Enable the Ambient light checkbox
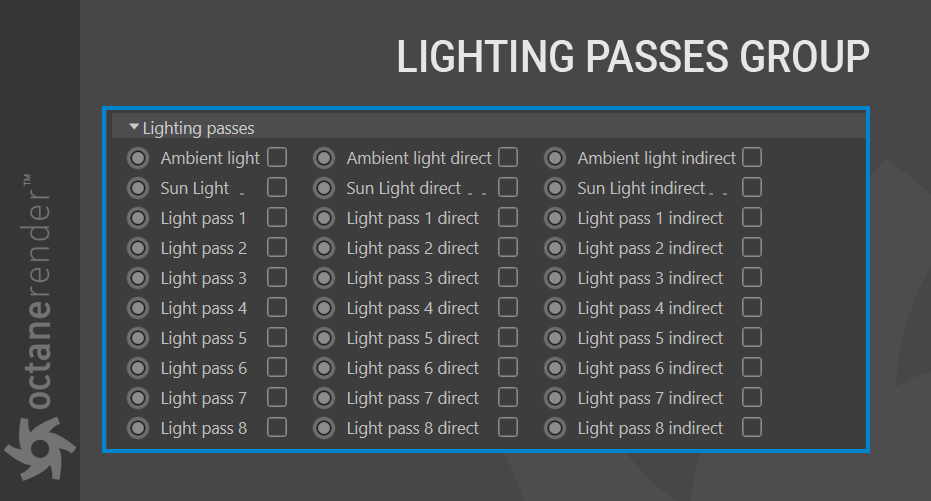The image size is (931, 501). pos(277,157)
